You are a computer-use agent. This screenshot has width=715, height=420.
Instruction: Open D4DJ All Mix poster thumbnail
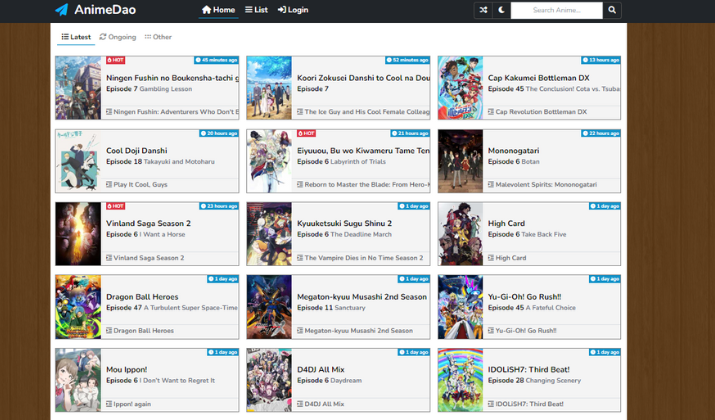[269, 380]
